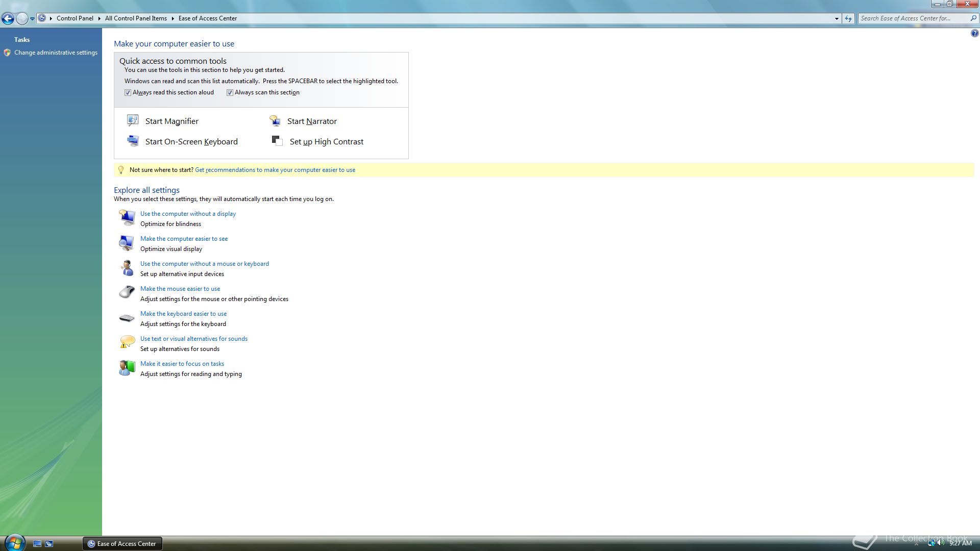Click the Start Magnifier icon

click(x=133, y=120)
